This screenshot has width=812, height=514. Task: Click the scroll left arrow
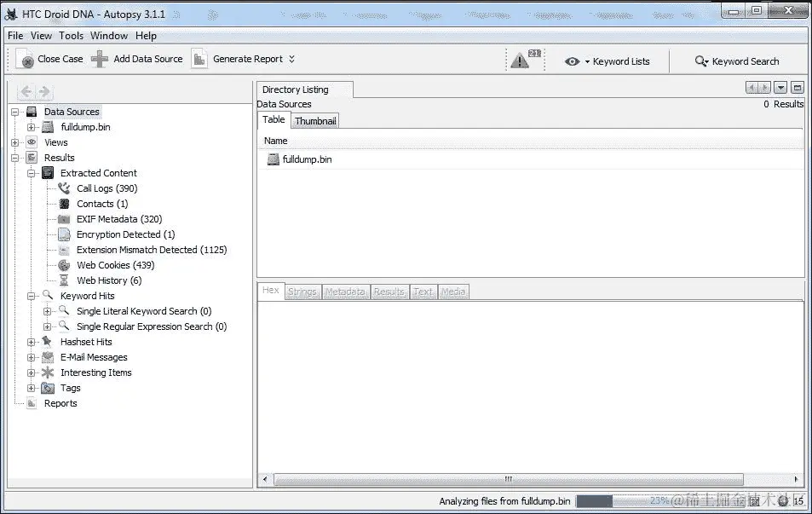tap(265, 479)
